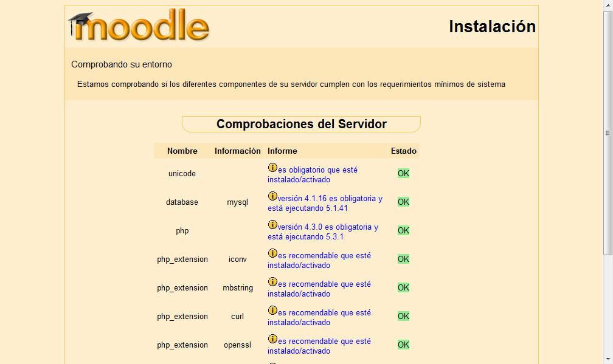The width and height of the screenshot is (613, 364).
Task: Click the info icon in openssl row
Action: tap(272, 340)
